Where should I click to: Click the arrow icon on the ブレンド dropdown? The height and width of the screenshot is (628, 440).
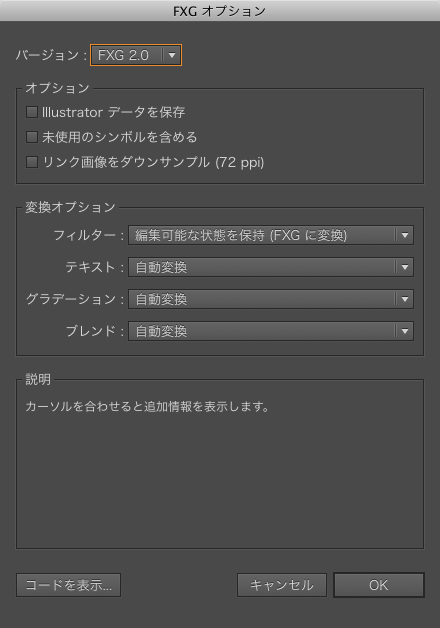(x=405, y=331)
